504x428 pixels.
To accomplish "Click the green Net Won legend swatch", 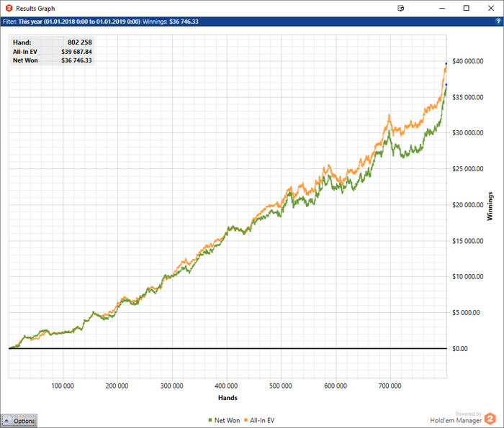I will 210,420.
